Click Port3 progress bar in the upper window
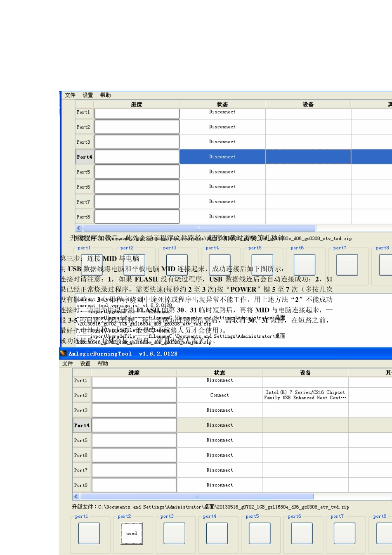 coord(137,142)
